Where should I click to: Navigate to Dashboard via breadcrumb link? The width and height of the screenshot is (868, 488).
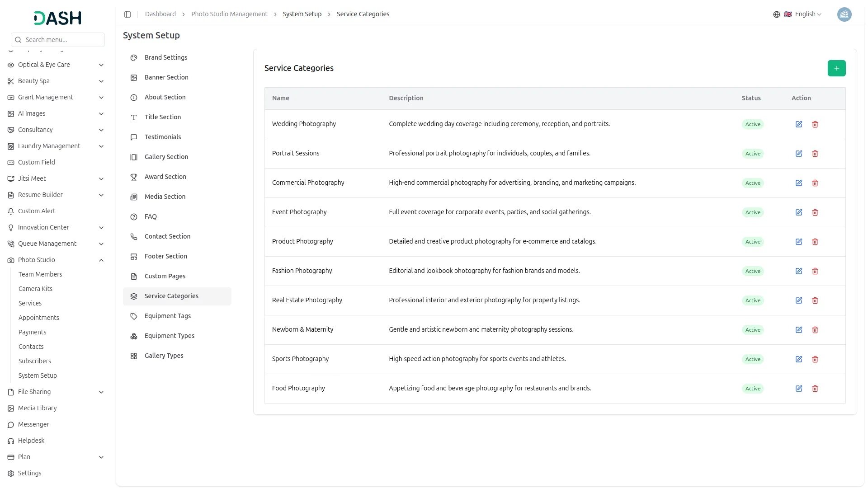coord(160,14)
